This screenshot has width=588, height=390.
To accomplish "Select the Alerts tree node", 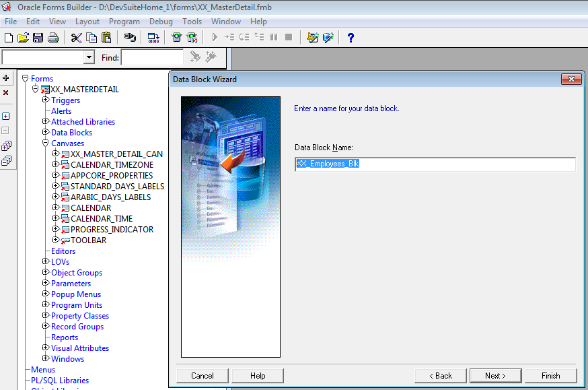I will click(61, 111).
